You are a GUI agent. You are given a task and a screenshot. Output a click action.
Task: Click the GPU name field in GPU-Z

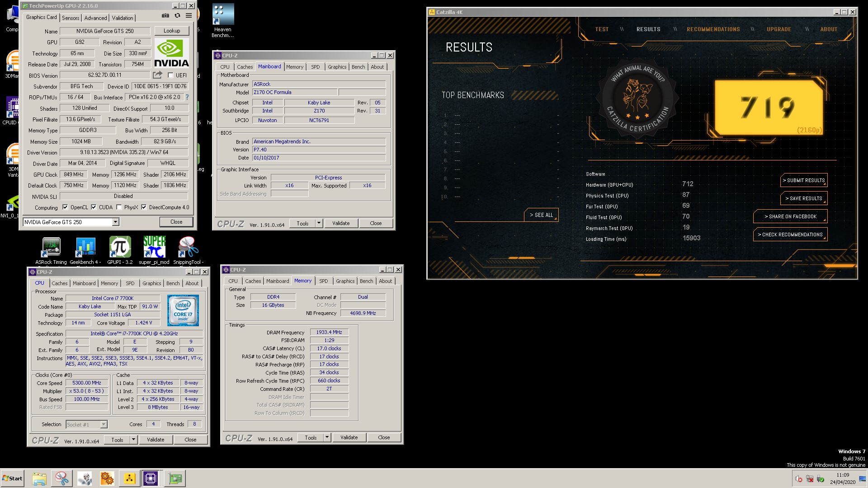(105, 31)
